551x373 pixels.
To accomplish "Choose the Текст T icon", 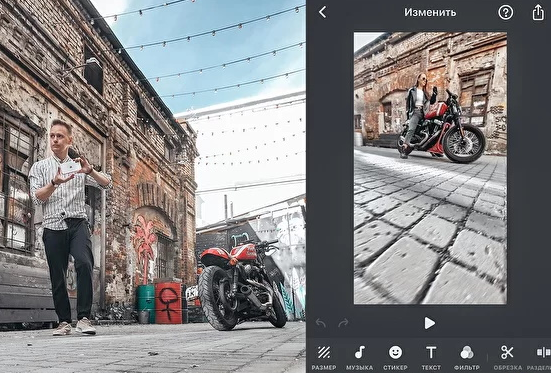I will point(431,352).
